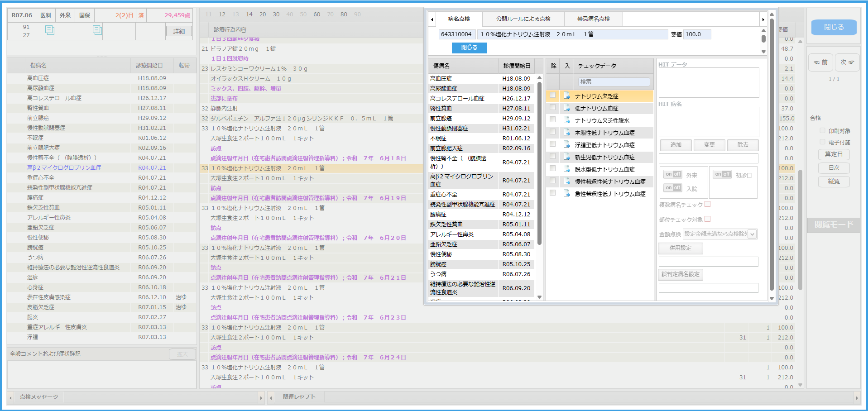Click insert icon for 低ナトリウム血症 row
The image size is (868, 411).
567,108
